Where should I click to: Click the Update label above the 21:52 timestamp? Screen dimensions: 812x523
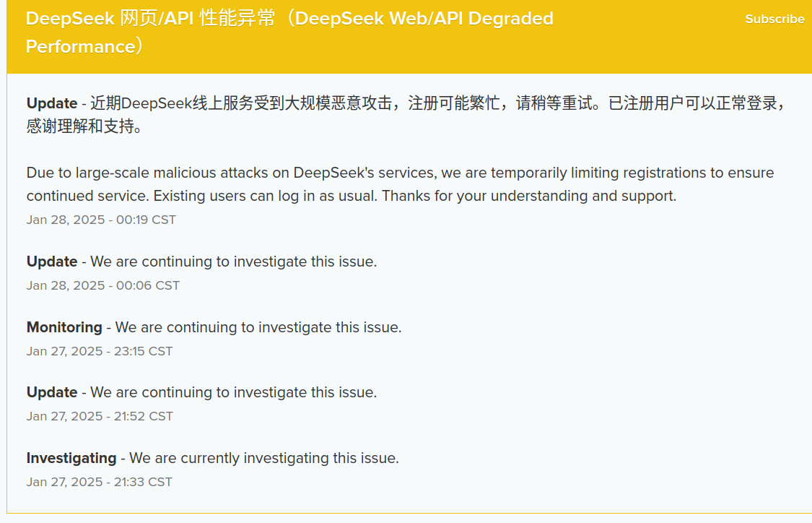pyautogui.click(x=52, y=392)
